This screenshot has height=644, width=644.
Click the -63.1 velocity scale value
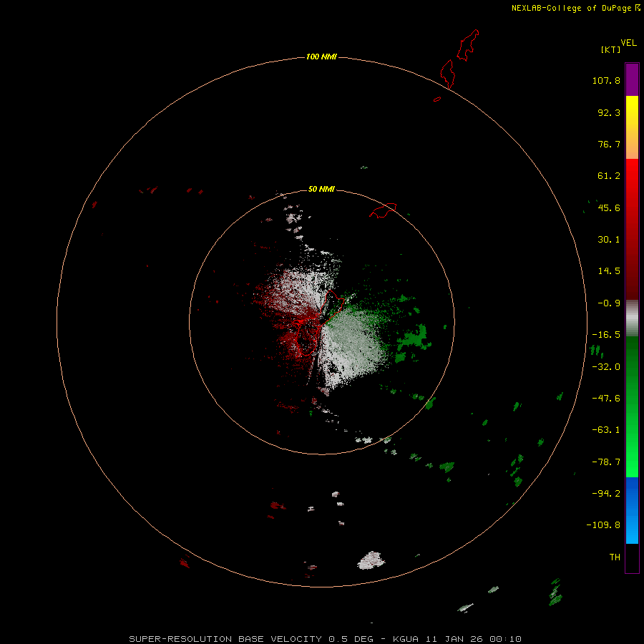point(606,430)
